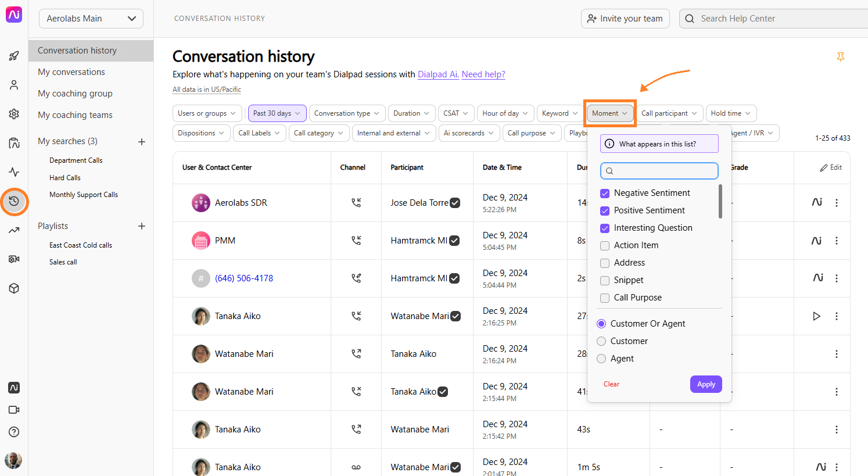Open the Dialpad Ai link
Screen dimensions: 868x476
[438, 74]
